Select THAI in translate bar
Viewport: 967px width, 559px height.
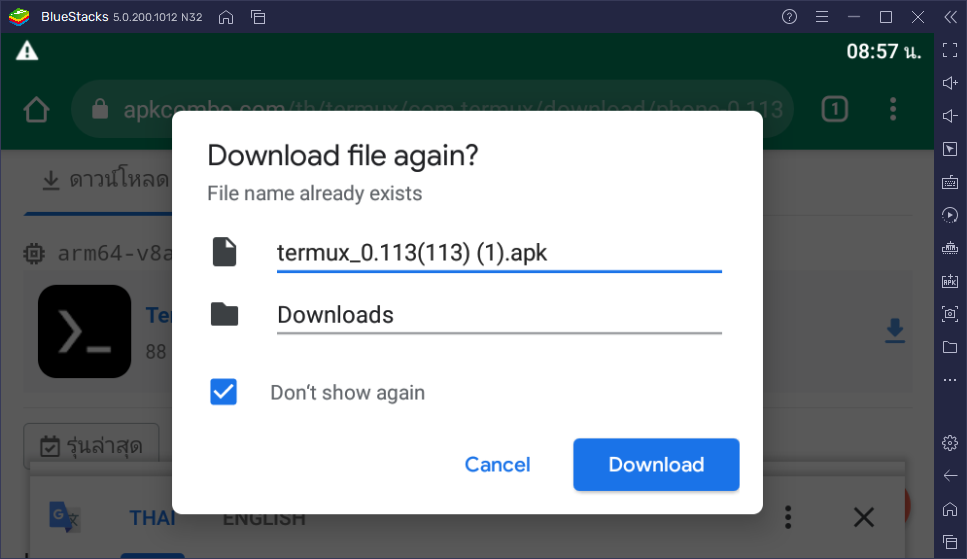coord(152,518)
